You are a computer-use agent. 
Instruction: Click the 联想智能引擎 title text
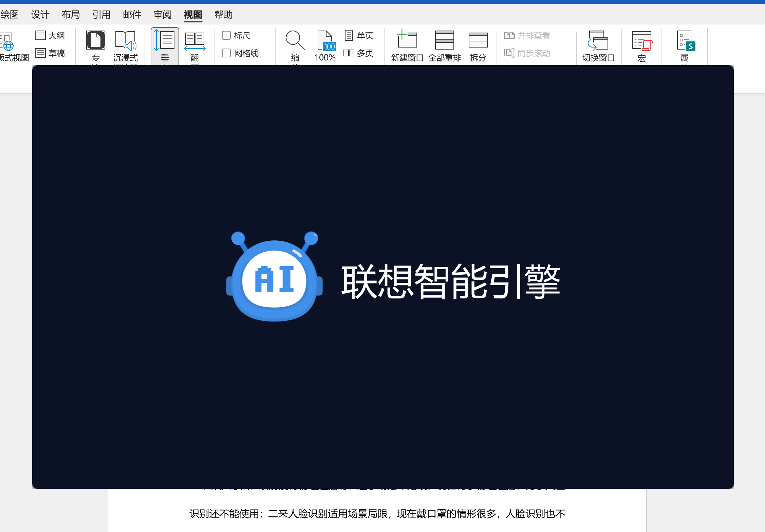451,281
